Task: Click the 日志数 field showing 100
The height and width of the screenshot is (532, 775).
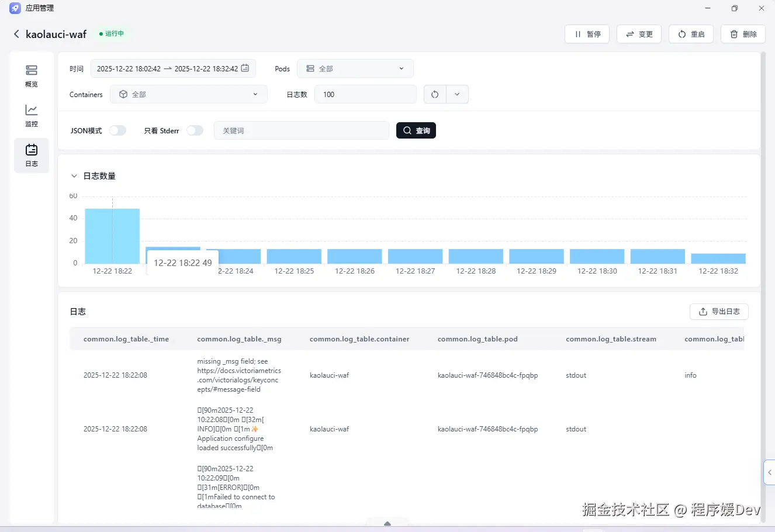Action: click(365, 94)
